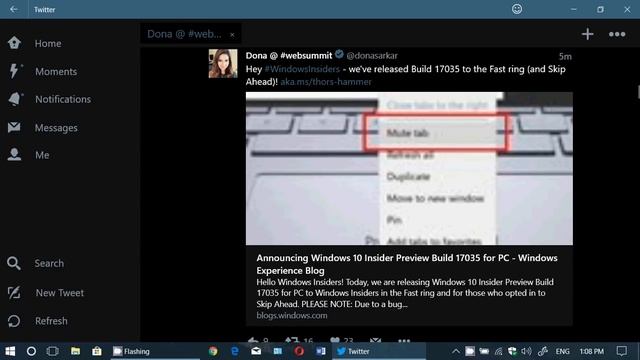
Task: Click the verified badge next to Dona
Action: (x=339, y=54)
